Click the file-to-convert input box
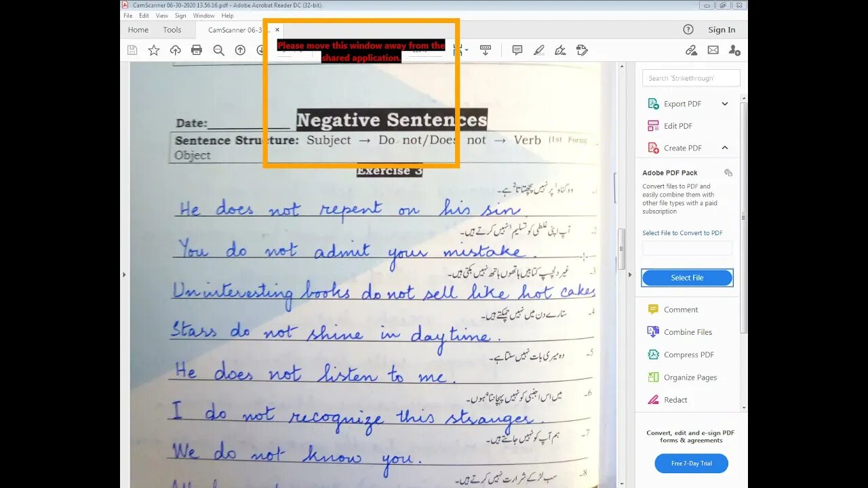Image resolution: width=868 pixels, height=488 pixels. click(687, 248)
